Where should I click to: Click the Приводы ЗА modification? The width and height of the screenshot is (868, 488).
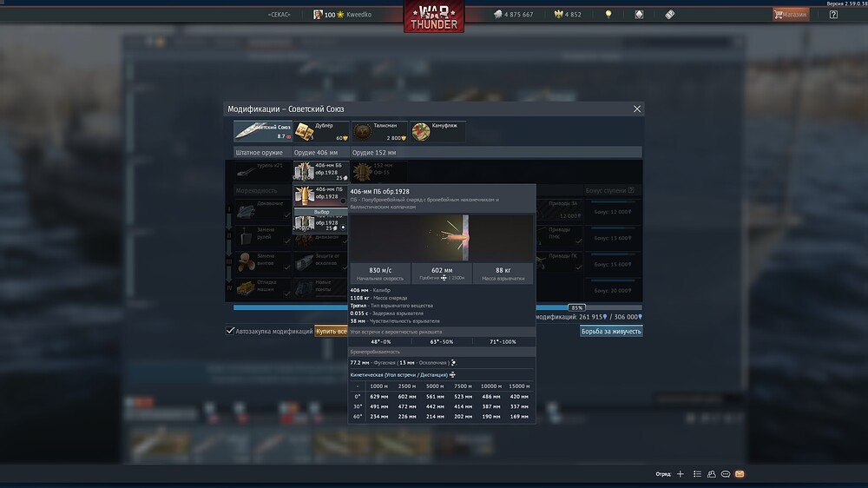point(559,210)
